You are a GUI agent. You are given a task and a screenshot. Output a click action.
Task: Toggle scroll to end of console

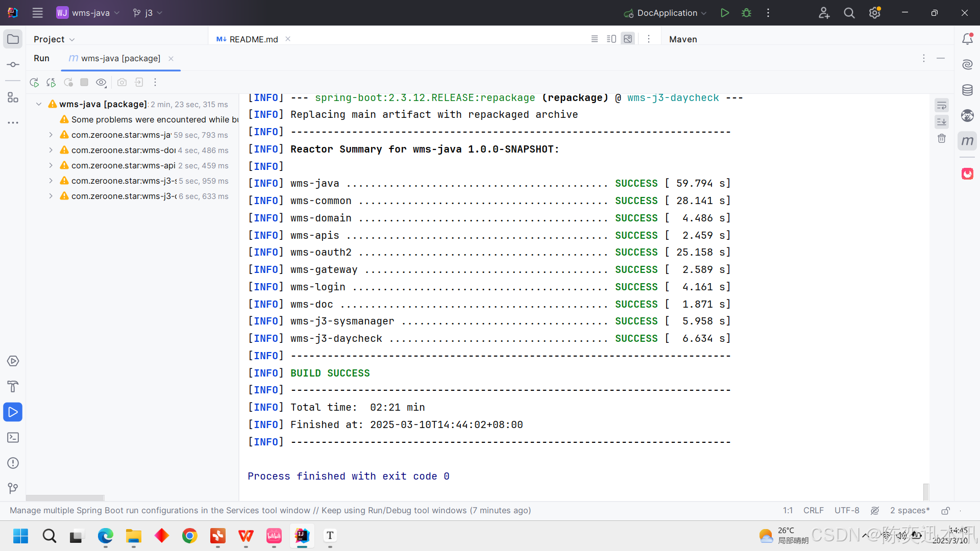(942, 122)
